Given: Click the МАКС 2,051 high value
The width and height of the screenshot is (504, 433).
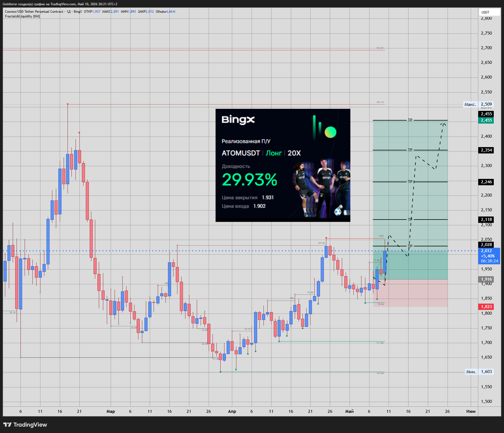Looking at the screenshot, I should point(110,12).
